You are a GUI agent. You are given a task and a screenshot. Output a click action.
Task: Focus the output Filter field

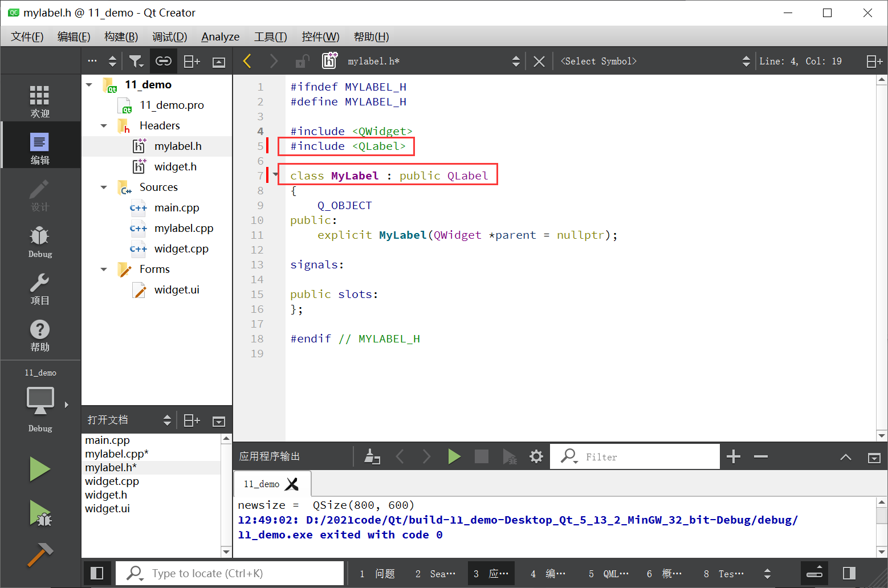pyautogui.click(x=635, y=457)
